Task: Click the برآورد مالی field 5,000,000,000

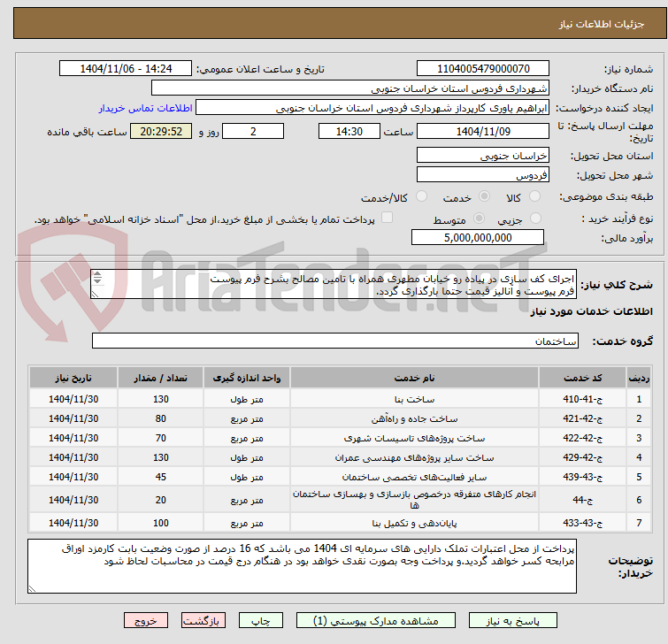Action: coord(478,237)
